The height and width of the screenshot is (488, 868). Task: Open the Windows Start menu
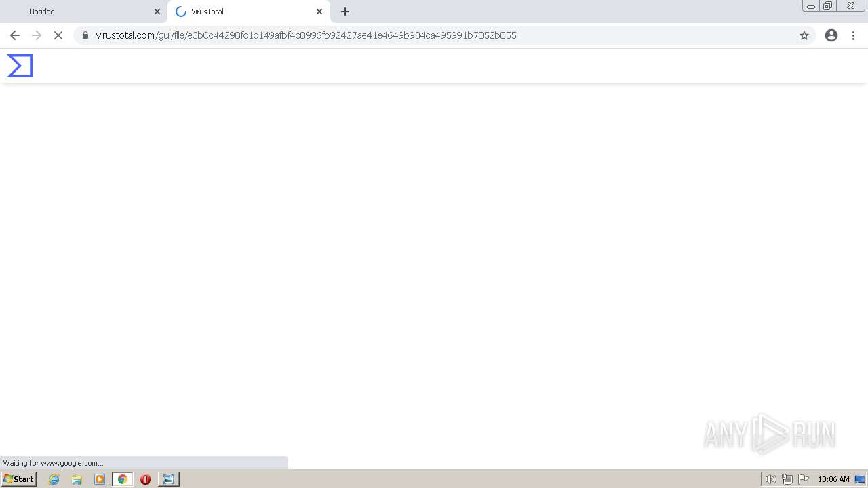(18, 479)
